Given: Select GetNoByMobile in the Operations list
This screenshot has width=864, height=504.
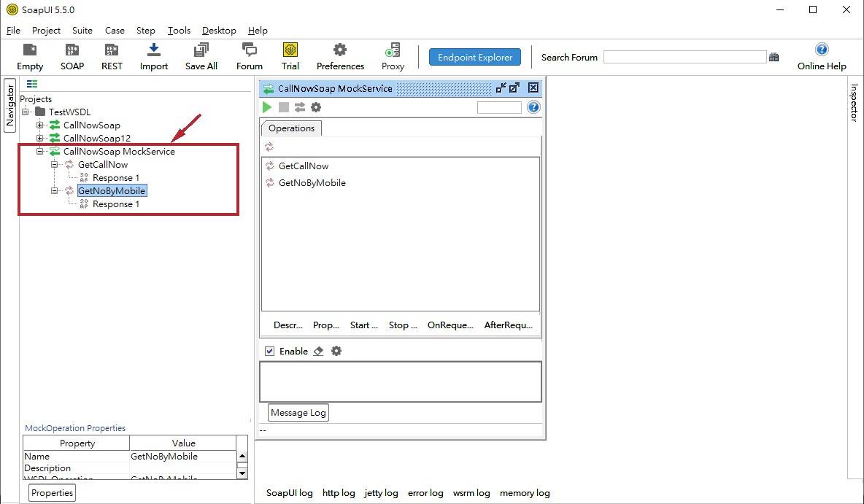Looking at the screenshot, I should coord(312,183).
